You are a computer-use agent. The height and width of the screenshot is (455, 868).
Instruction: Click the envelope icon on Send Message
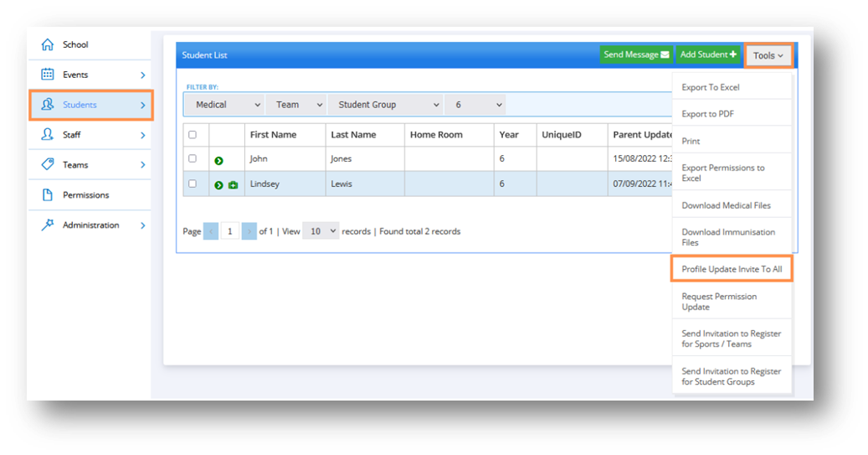point(665,54)
